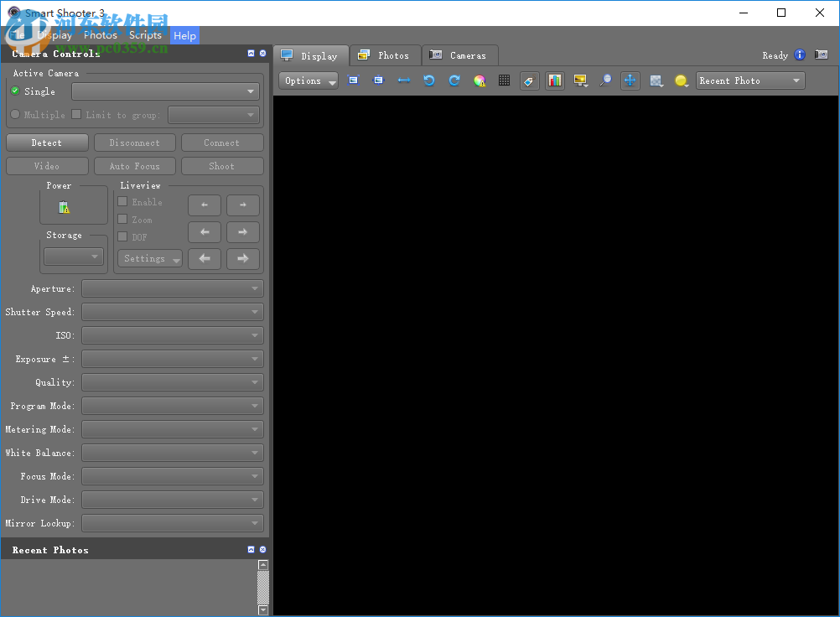Open the histogram chart icon
Viewport: 840px width, 617px height.
(x=554, y=80)
